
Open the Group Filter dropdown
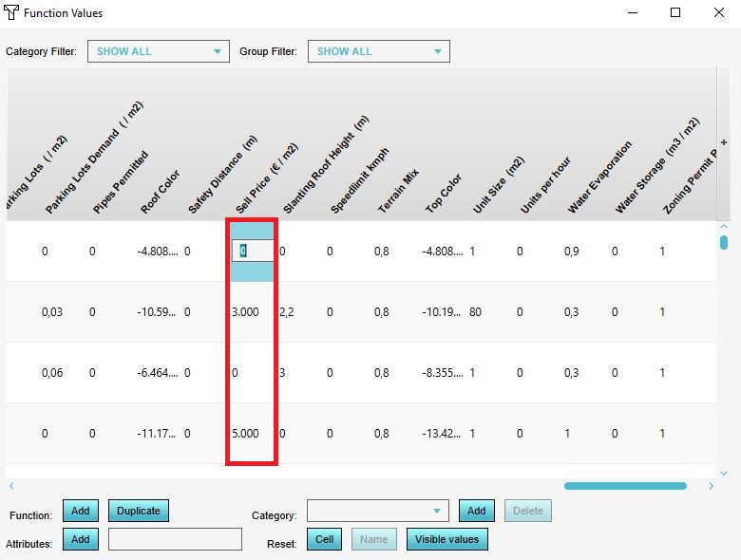click(378, 51)
